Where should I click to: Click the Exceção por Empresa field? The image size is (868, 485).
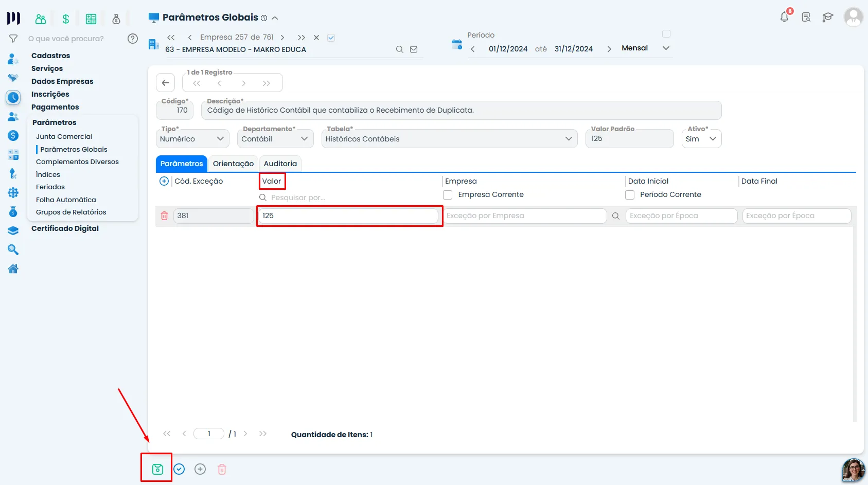click(525, 216)
